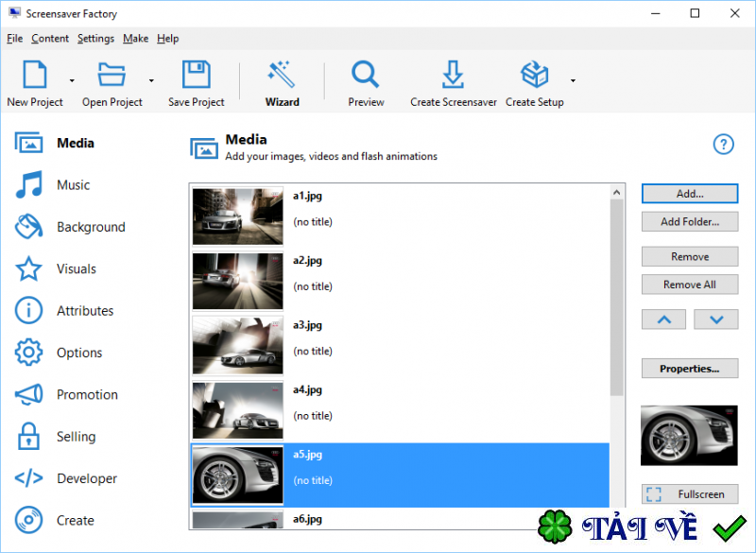
Task: Expand the New Project dropdown arrow
Action: (72, 81)
